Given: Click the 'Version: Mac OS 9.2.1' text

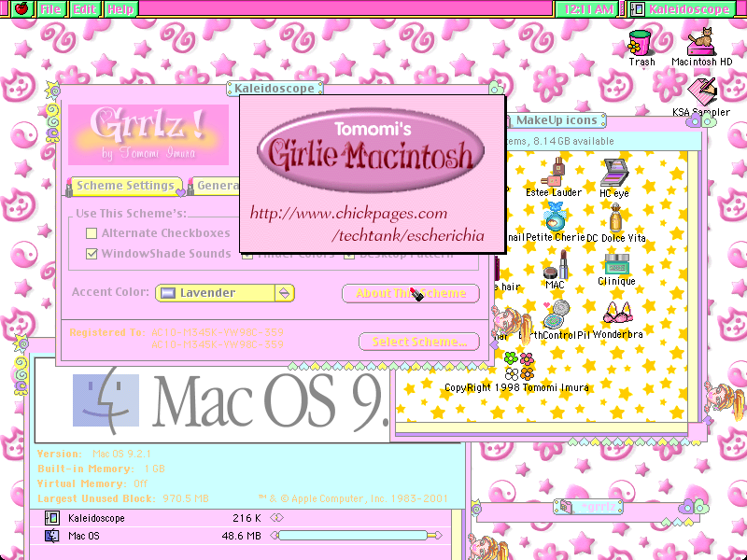Looking at the screenshot, I should pos(94,454).
